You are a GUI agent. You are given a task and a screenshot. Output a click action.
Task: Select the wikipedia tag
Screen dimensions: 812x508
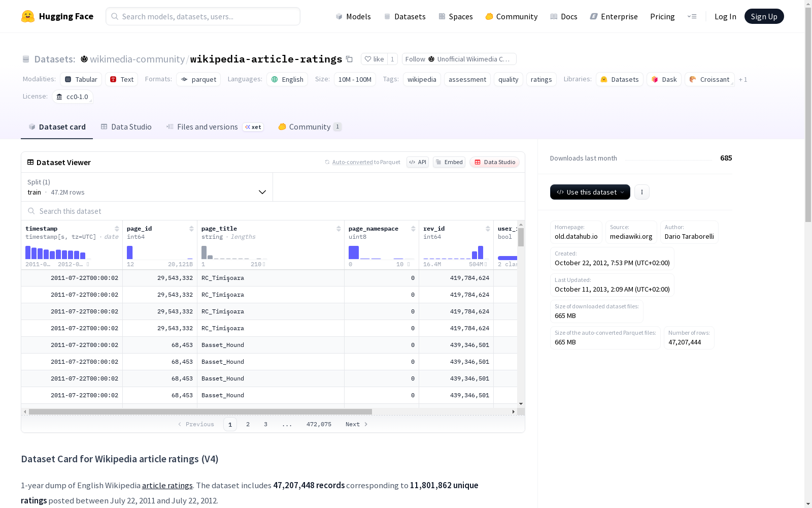422,79
